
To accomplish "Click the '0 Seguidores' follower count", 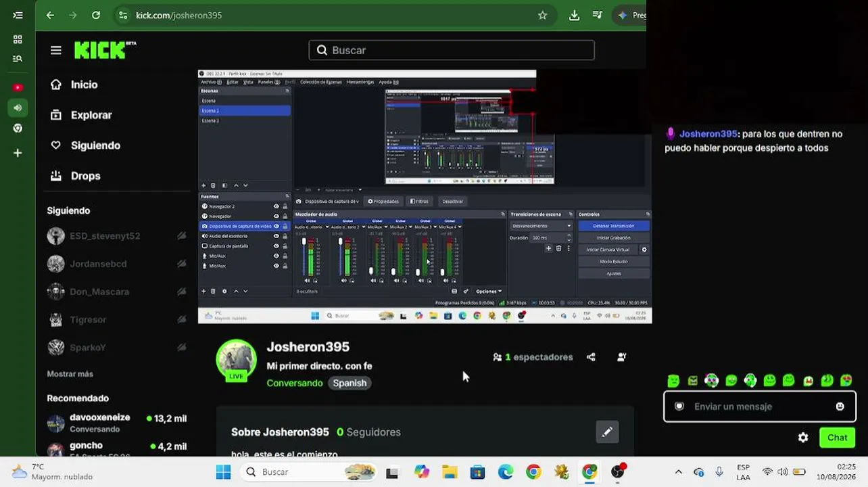I will [368, 432].
